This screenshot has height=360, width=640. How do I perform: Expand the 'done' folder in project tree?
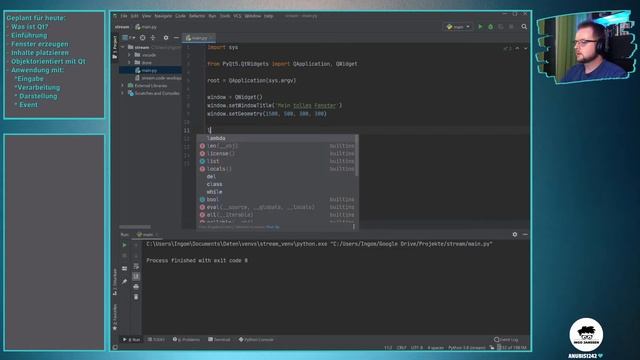[129, 62]
